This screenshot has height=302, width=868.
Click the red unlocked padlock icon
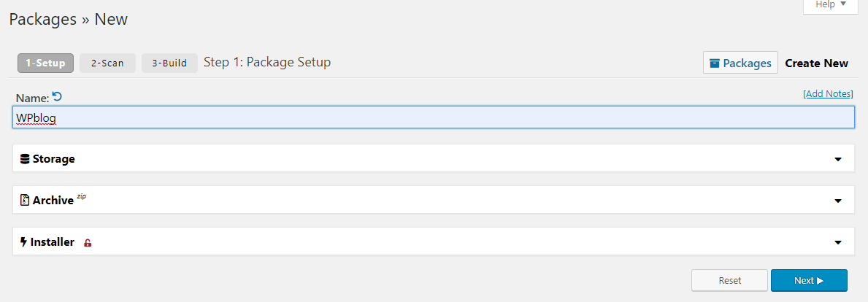coord(88,242)
